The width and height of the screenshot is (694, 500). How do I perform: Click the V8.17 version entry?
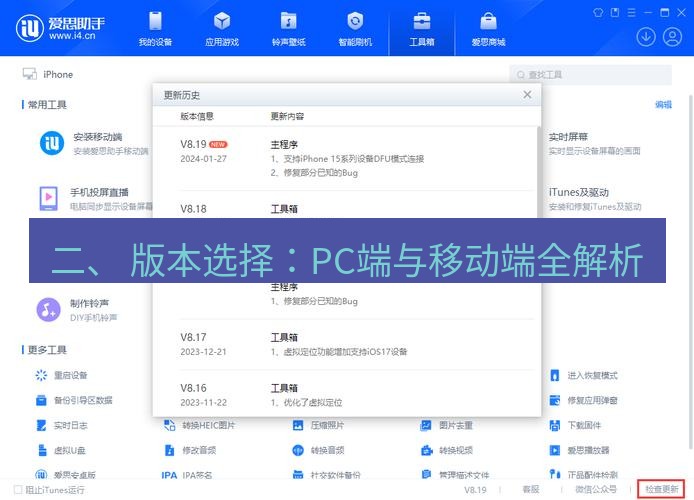193,337
